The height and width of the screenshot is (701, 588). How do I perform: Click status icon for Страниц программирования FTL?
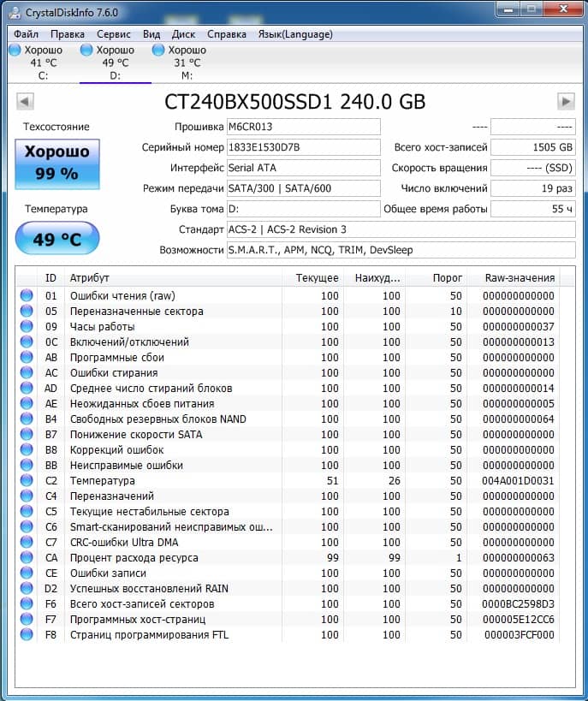(x=27, y=634)
